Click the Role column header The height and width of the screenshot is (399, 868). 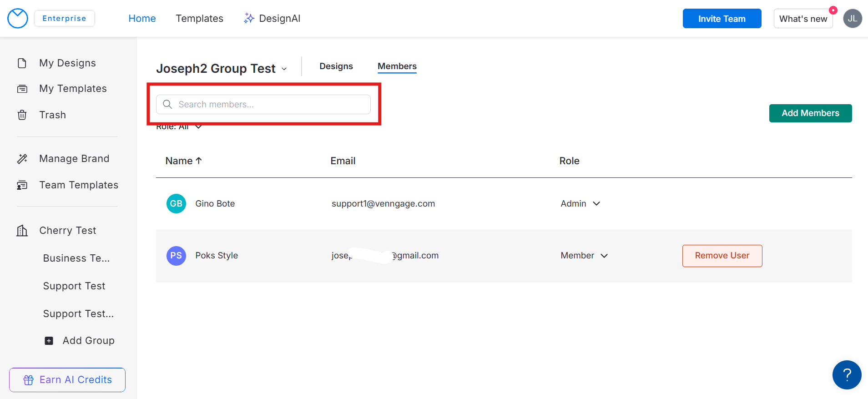tap(569, 161)
